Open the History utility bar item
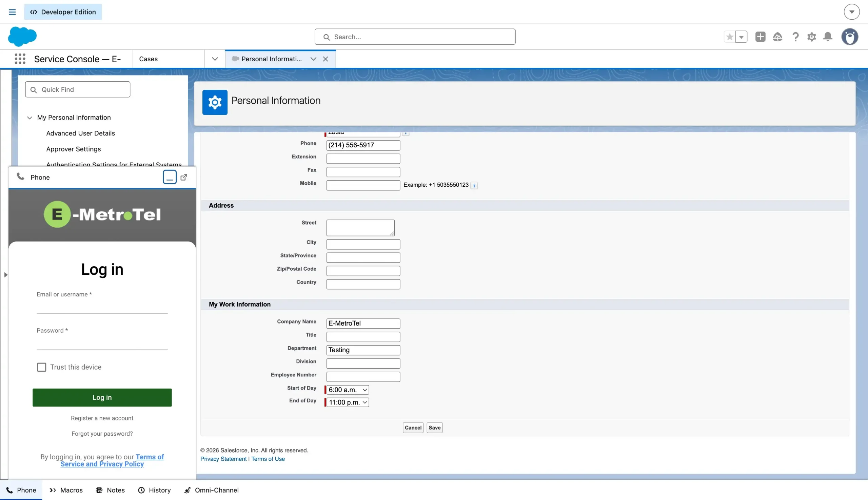Image resolution: width=868 pixels, height=500 pixels. pos(154,490)
